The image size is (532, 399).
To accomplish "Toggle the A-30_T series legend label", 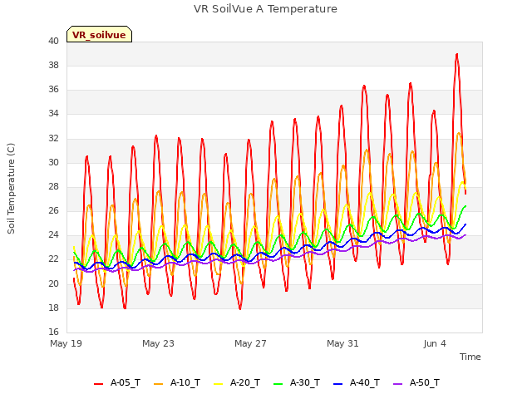I will 305,383.
